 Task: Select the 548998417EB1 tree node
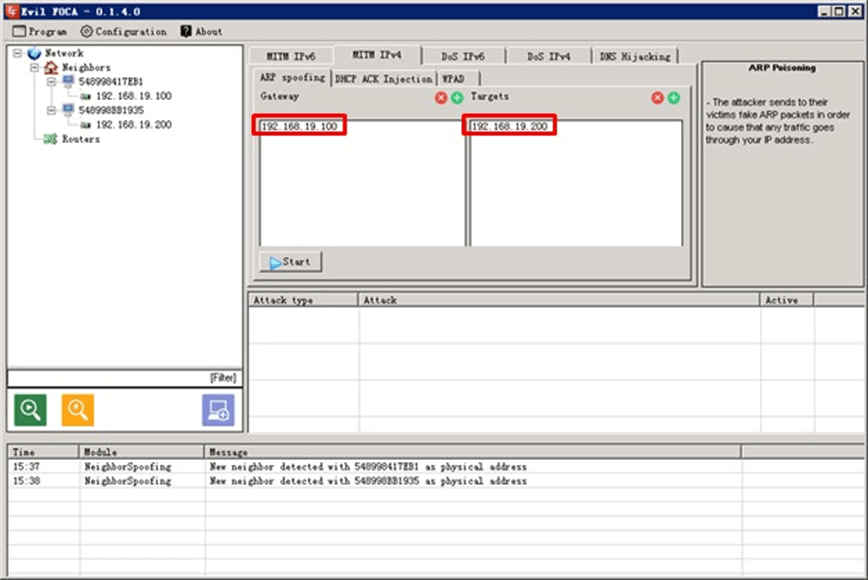coord(111,81)
